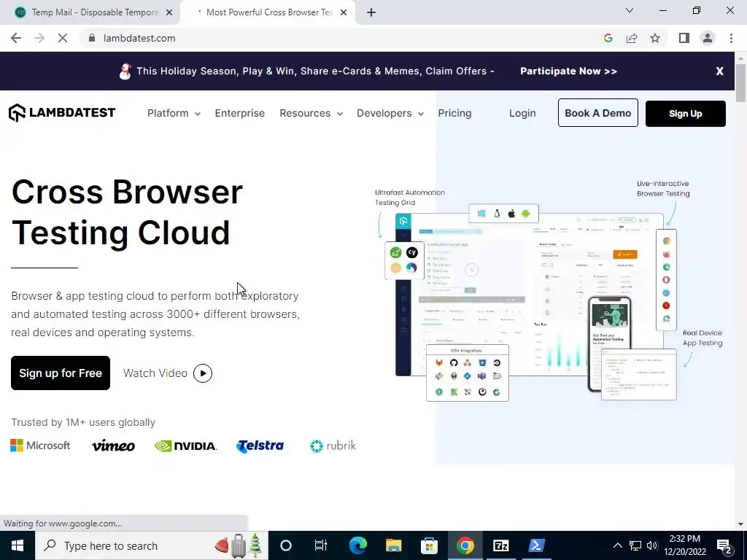Click Sign up for Free
This screenshot has width=747, height=560.
tap(61, 373)
